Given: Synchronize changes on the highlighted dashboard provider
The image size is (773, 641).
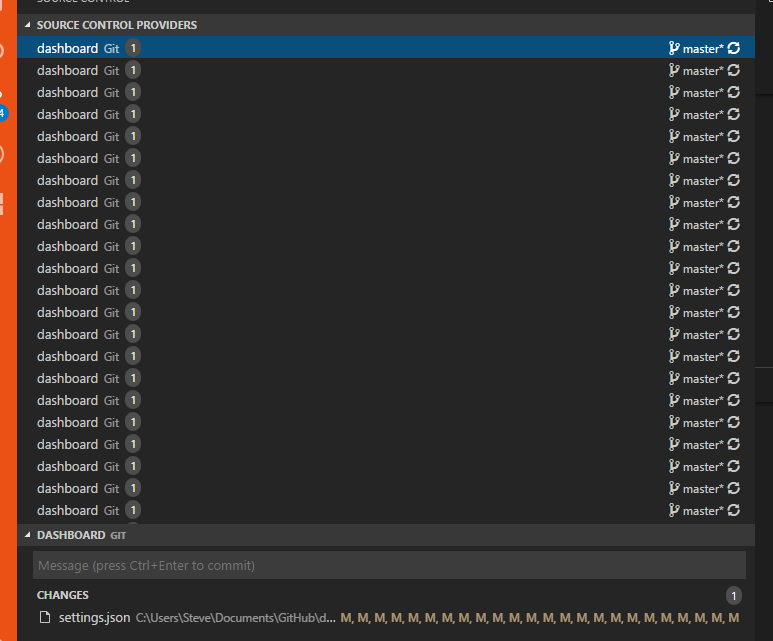Looking at the screenshot, I should pyautogui.click(x=734, y=48).
